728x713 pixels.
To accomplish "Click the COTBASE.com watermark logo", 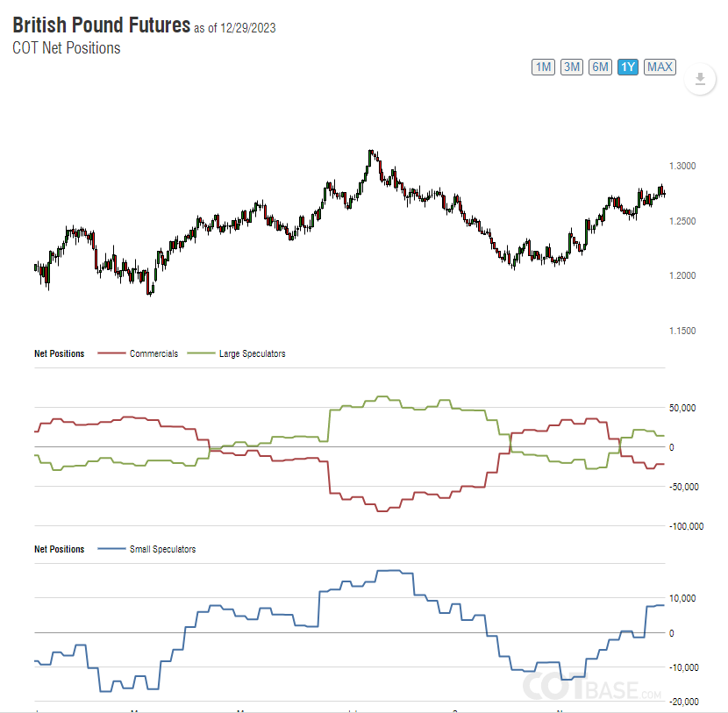I will click(593, 688).
